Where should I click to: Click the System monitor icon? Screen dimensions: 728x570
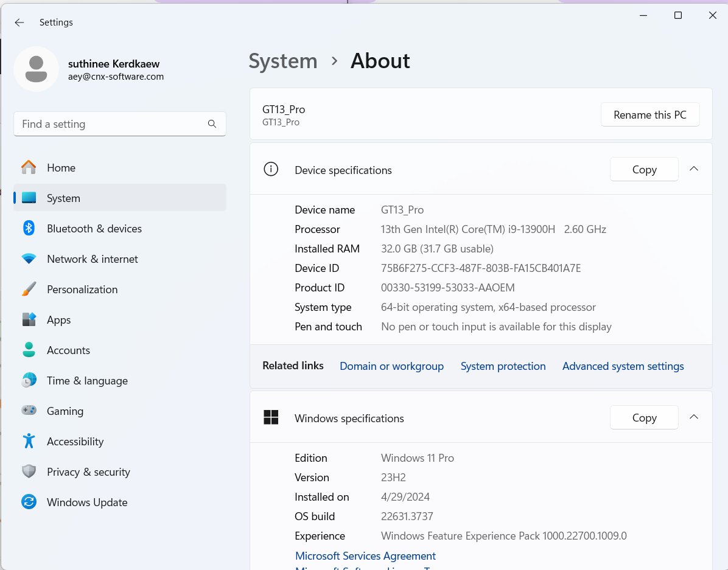tap(29, 198)
